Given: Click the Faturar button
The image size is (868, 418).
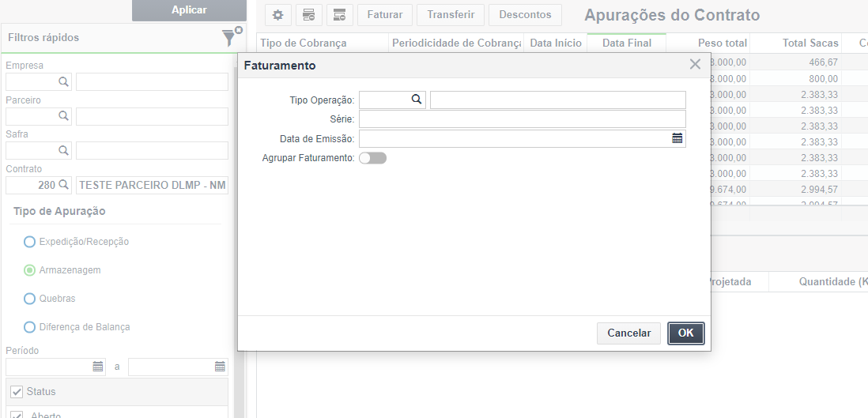Looking at the screenshot, I should 385,15.
